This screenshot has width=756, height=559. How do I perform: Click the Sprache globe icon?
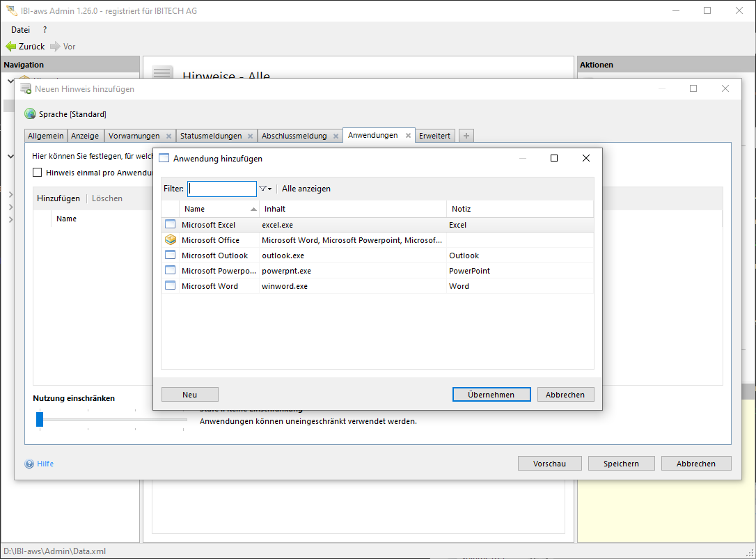tap(30, 114)
